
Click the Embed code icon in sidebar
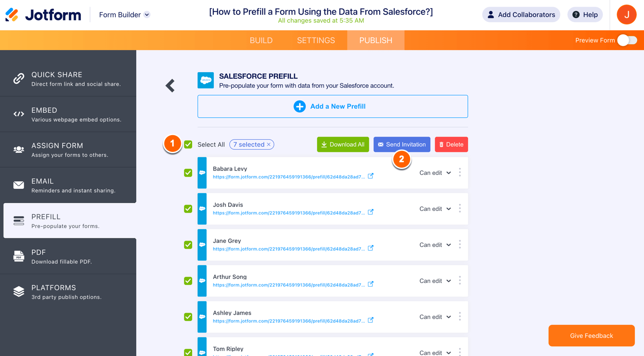point(18,114)
